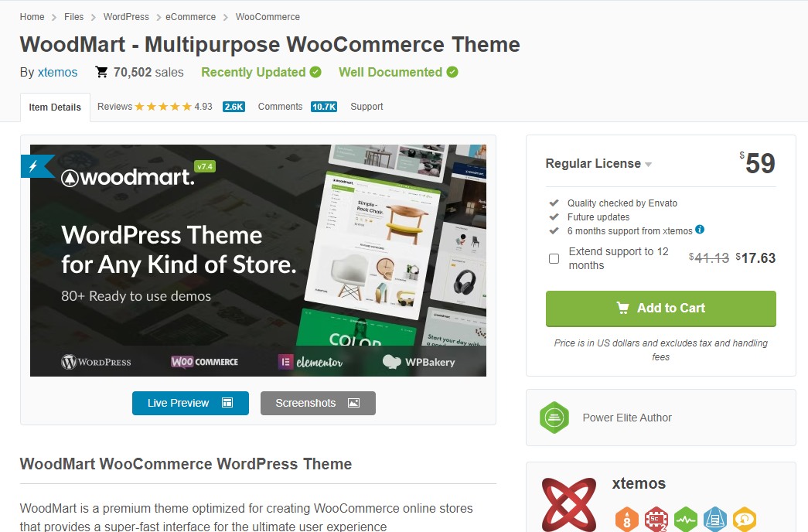Click the image icon in Screenshots button
This screenshot has height=532, width=808.
[x=353, y=403]
